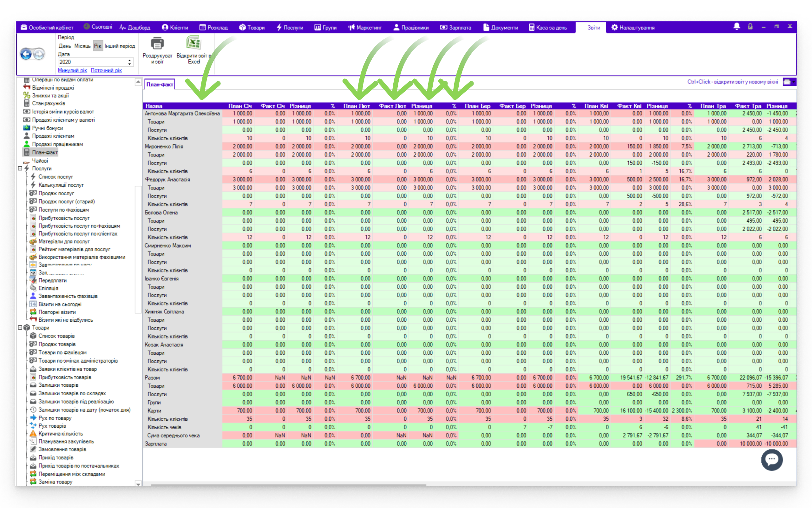Open Продажі працівникам report
Screen dimensions: 812x508
coord(57,144)
